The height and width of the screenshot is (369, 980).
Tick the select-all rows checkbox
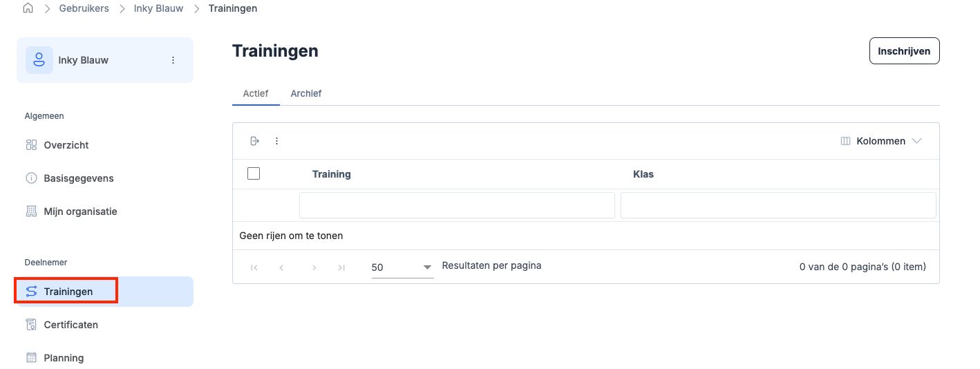(x=254, y=173)
